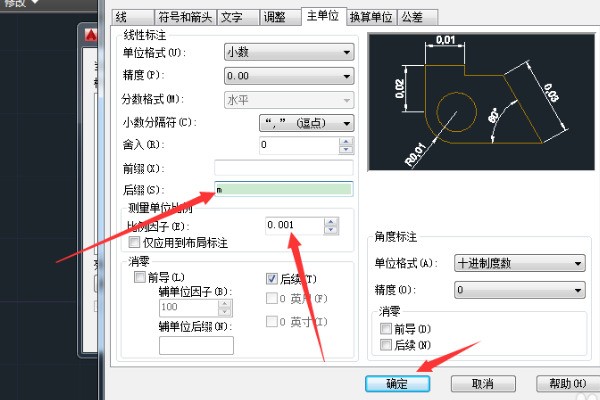The height and width of the screenshot is (400, 600).
Task: Increase the 比例因子 with up arrow
Action: click(331, 222)
